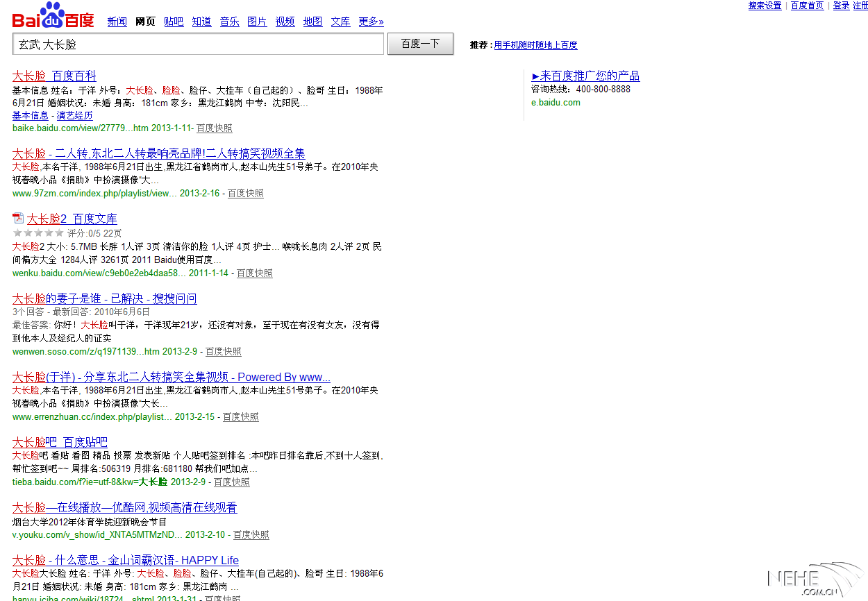Click the wenku.baidu.com/view/c9eb0e2eb4daa58... address
The image size is (868, 601).
(x=99, y=273)
